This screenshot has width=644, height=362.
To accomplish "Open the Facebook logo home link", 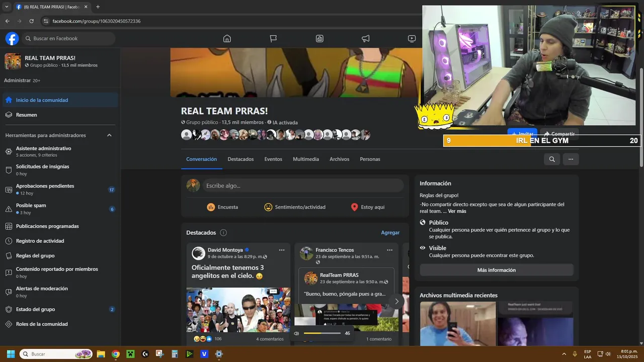I will (12, 38).
